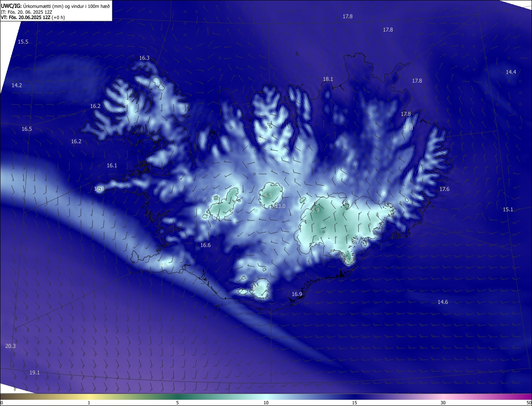Select the 18.1 value on the north coast
532x406 pixels.
click(328, 79)
